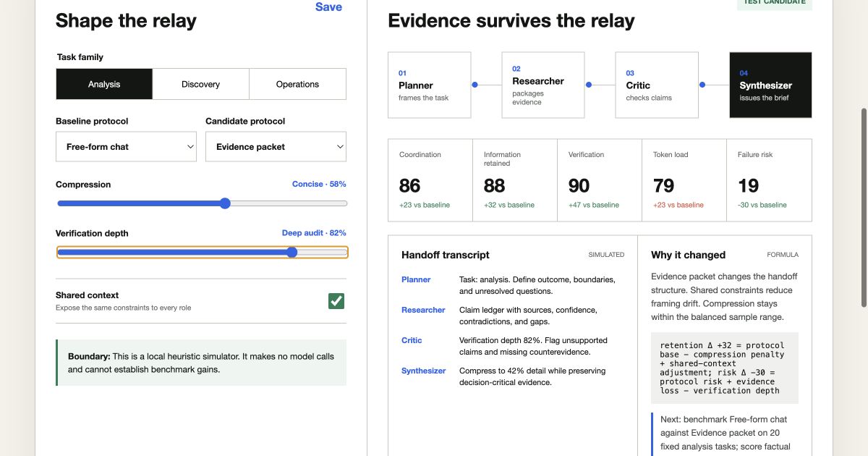Select the 02 Researcher stage card
The width and height of the screenshot is (868, 456).
[543, 85]
